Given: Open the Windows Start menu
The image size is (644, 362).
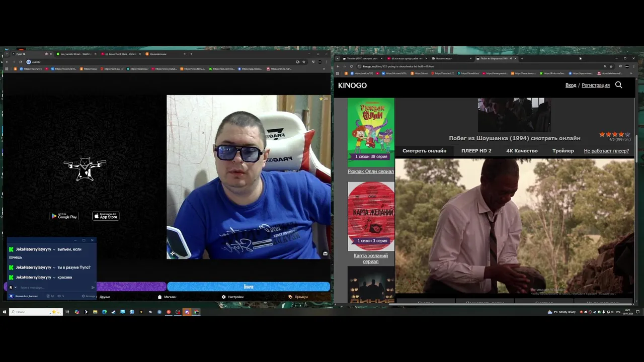Looking at the screenshot, I should tap(4, 312).
